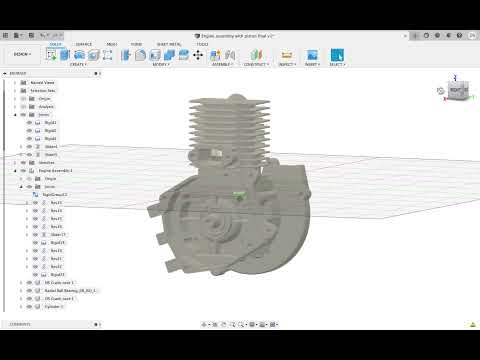The image size is (480, 360).
Task: Open the ASSEMBLE dropdown menu
Action: coord(222,64)
